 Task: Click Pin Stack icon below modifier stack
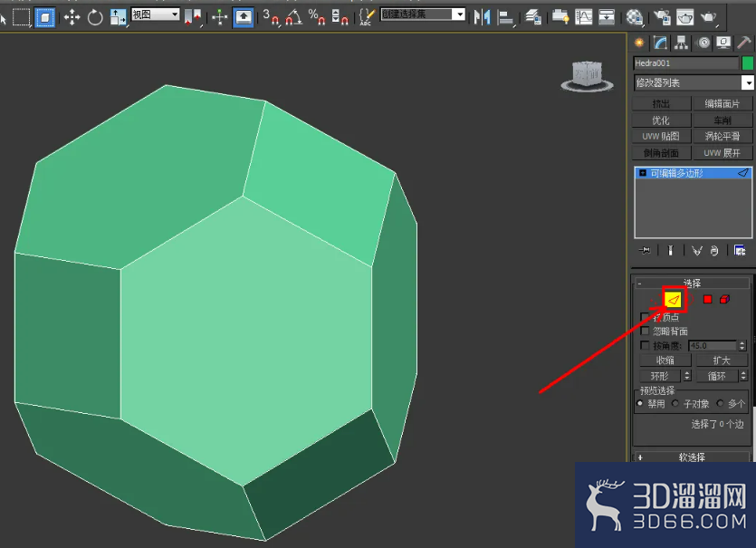[x=645, y=250]
